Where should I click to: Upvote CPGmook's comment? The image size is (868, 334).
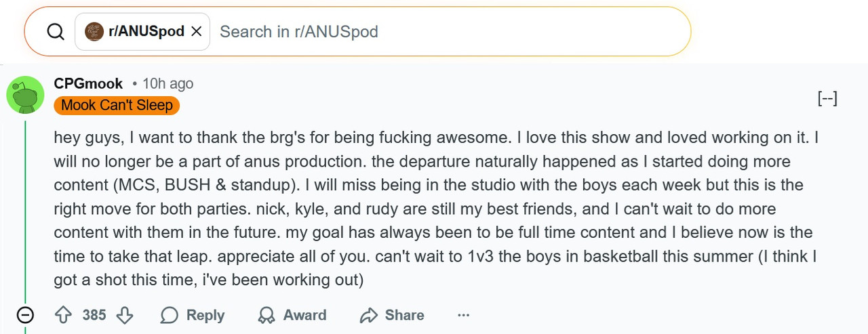[x=63, y=315]
